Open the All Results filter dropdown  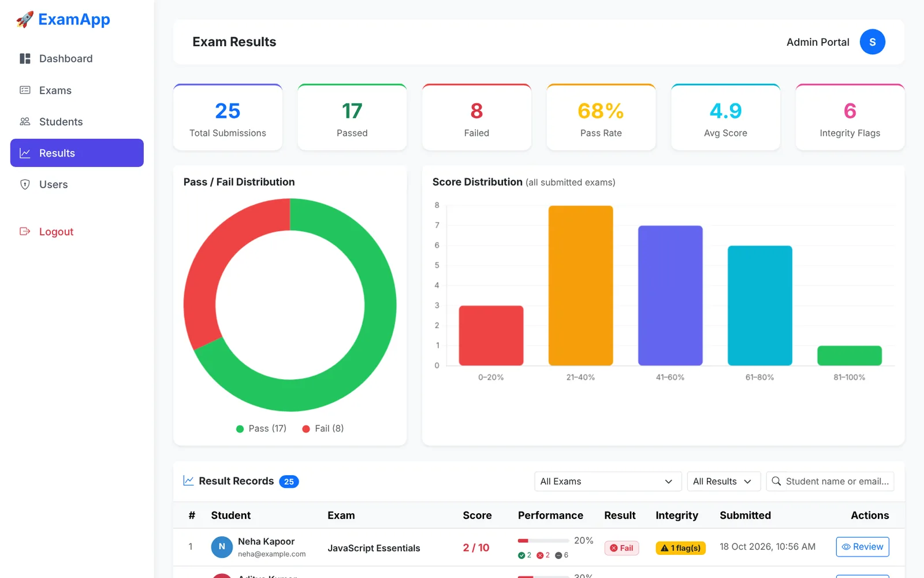(x=724, y=481)
